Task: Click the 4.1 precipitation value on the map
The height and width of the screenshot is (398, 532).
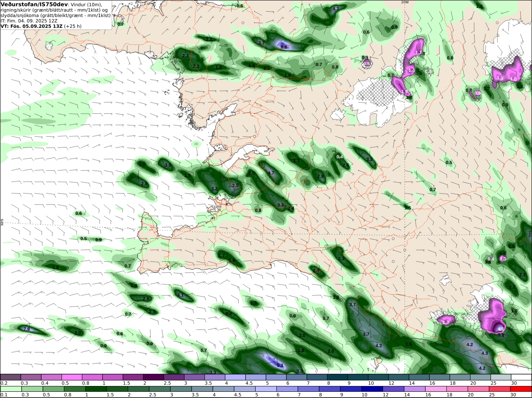Action: point(180,295)
